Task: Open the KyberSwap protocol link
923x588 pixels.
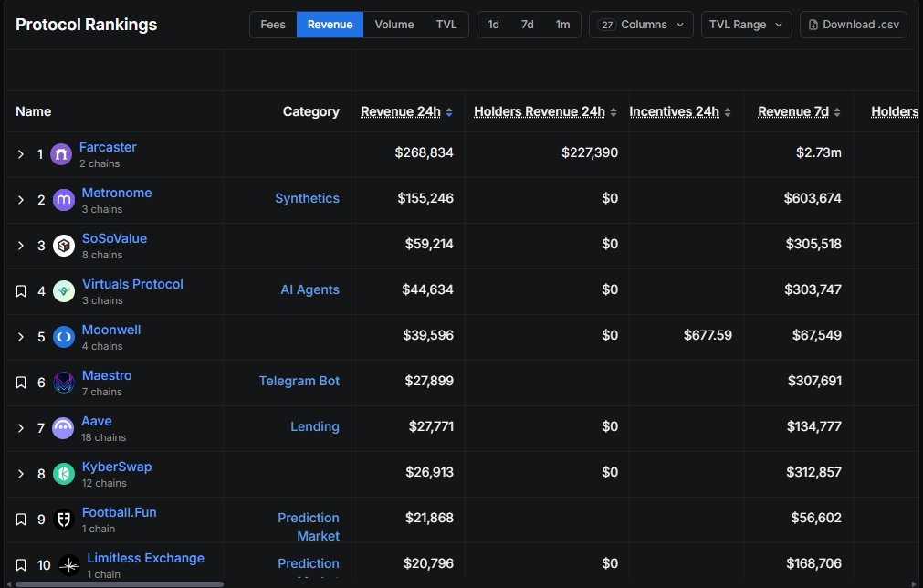Action: click(x=117, y=467)
